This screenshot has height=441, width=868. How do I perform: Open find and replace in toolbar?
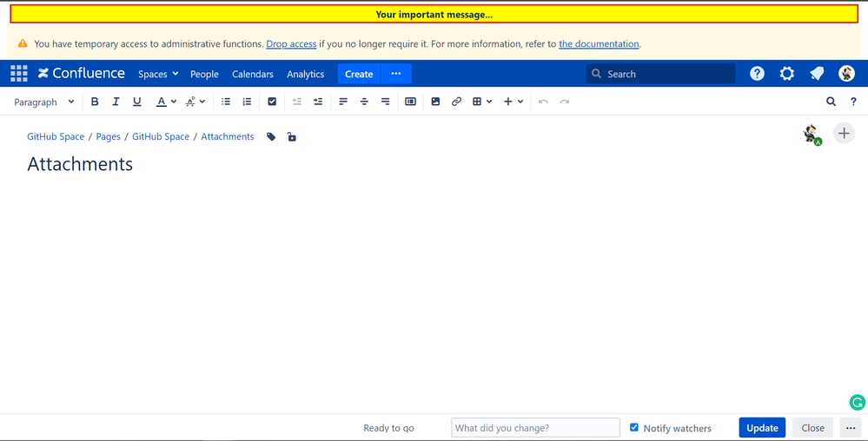tap(831, 102)
